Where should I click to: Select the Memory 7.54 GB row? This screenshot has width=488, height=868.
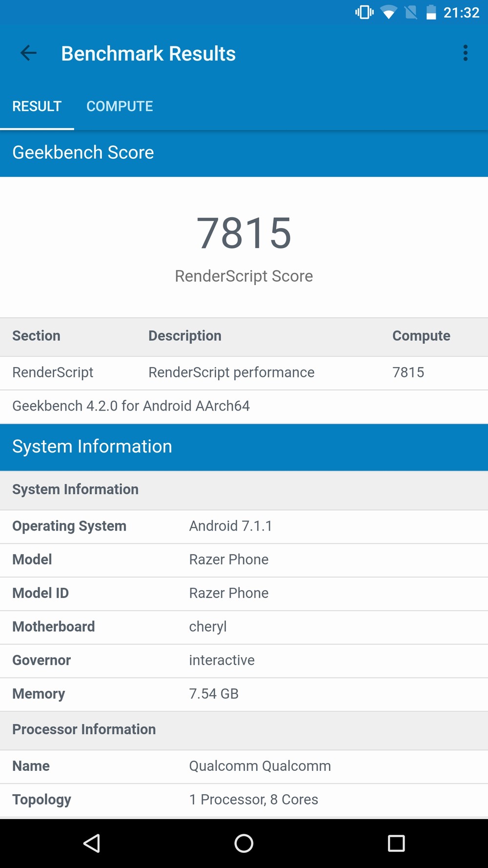click(244, 694)
